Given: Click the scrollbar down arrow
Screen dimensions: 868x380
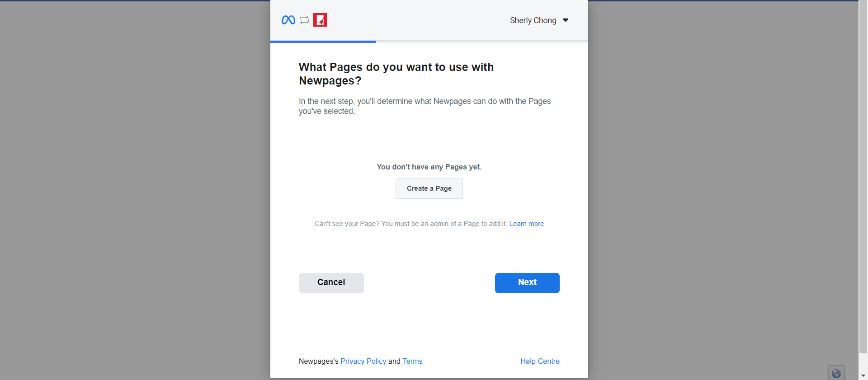Looking at the screenshot, I should 863,375.
